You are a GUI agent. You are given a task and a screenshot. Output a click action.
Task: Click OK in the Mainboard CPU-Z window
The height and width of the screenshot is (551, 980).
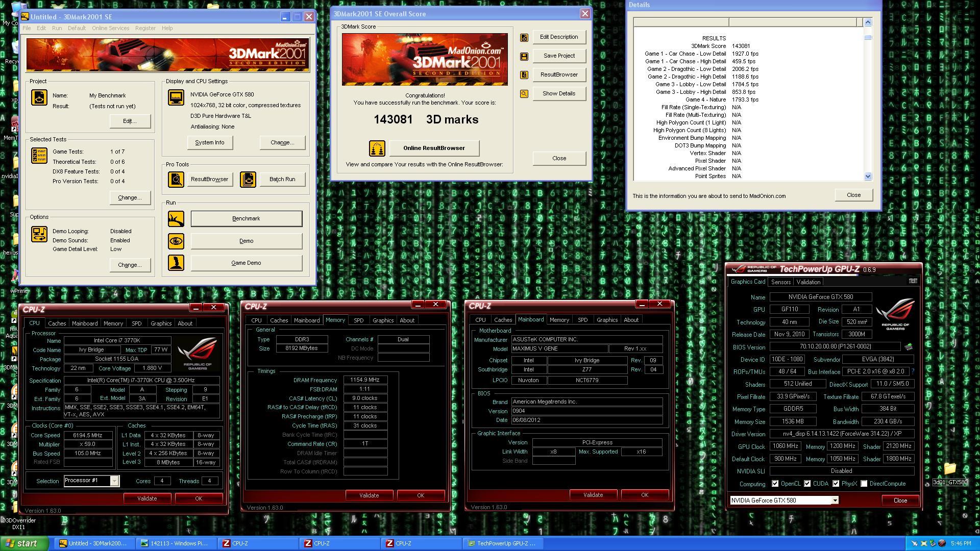tap(645, 495)
